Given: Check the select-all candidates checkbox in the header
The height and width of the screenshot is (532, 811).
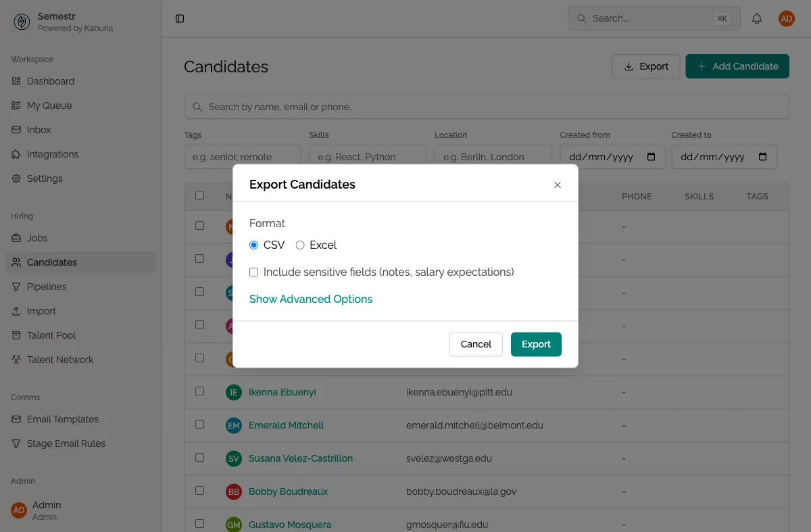Looking at the screenshot, I should 199,195.
